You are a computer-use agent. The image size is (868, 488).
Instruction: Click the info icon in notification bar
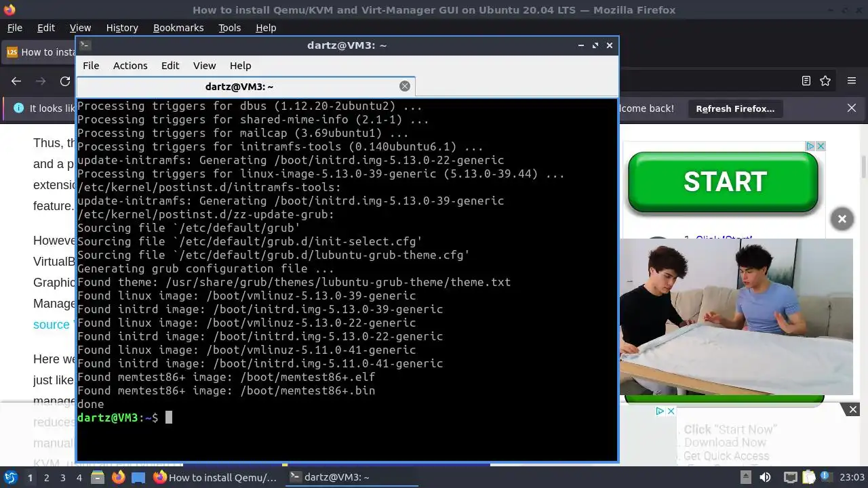[x=18, y=108]
